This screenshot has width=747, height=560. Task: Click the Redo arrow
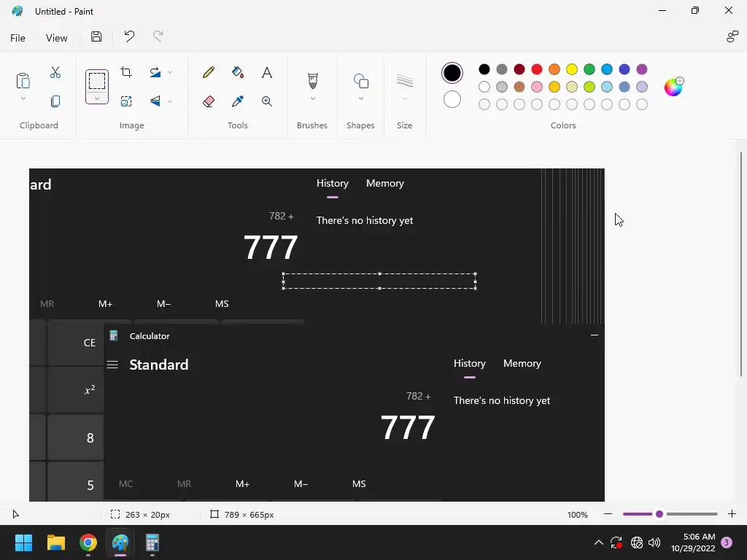tap(158, 36)
